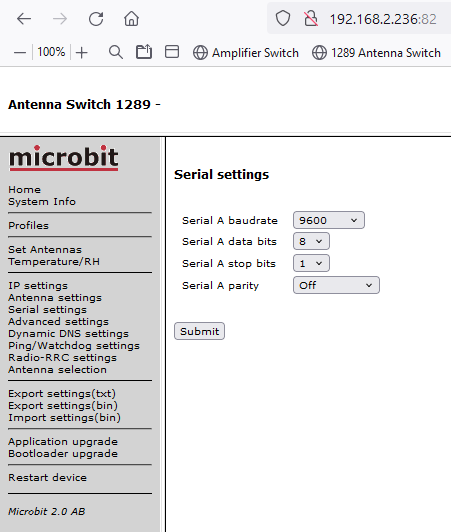Click the magnifier search icon in toolbar
The image size is (451, 532).
click(x=116, y=53)
